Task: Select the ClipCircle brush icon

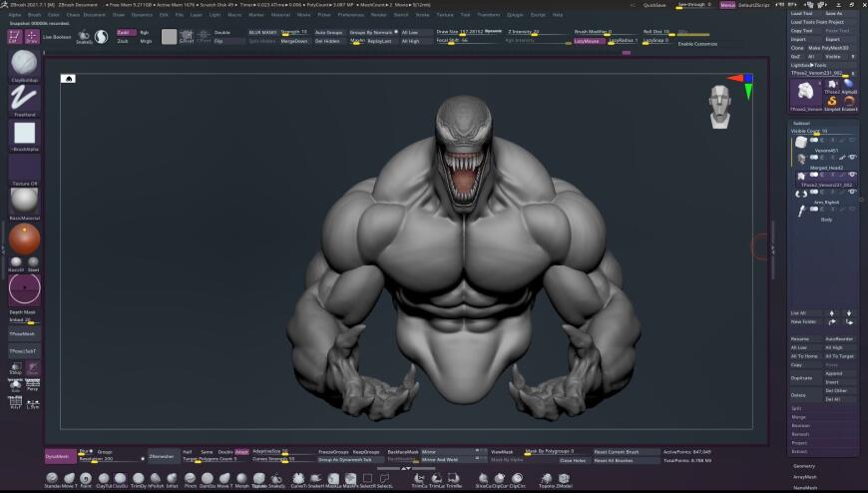Action: coord(517,478)
